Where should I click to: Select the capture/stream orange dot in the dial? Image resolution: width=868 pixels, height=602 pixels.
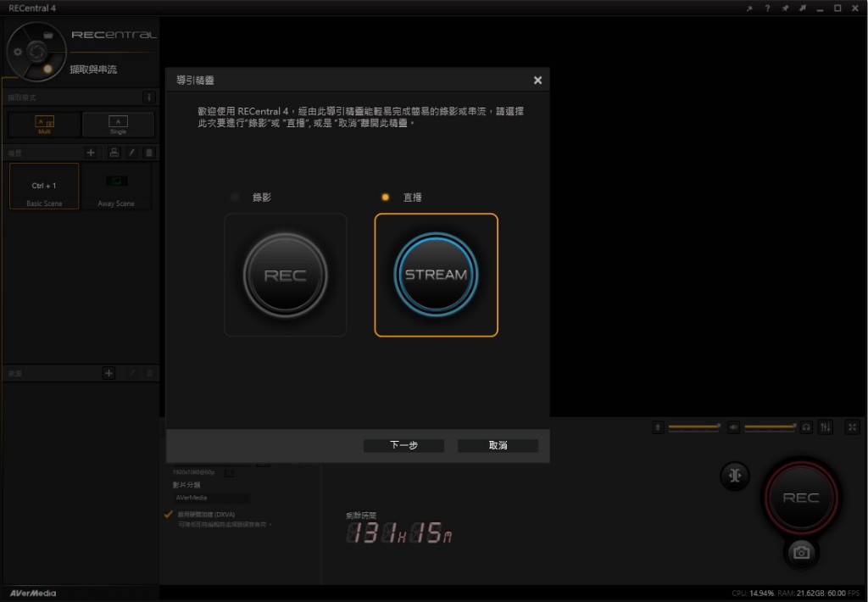point(47,69)
